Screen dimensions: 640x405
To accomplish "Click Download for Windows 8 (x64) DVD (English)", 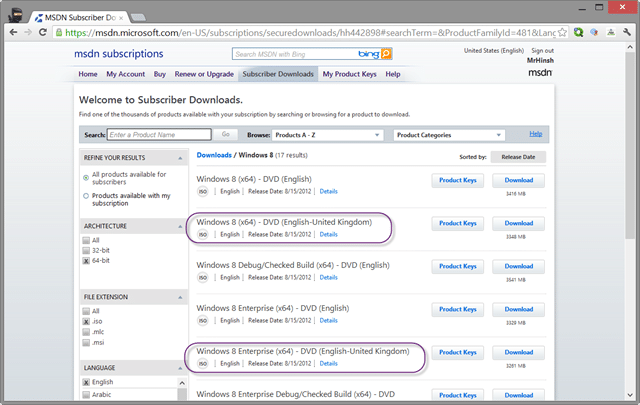I will coord(518,180).
